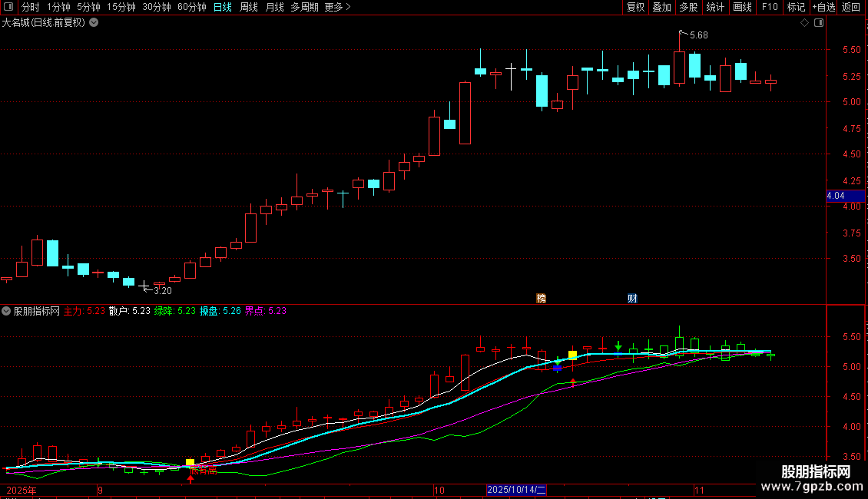Click the 叠加 overlay button

pos(661,7)
